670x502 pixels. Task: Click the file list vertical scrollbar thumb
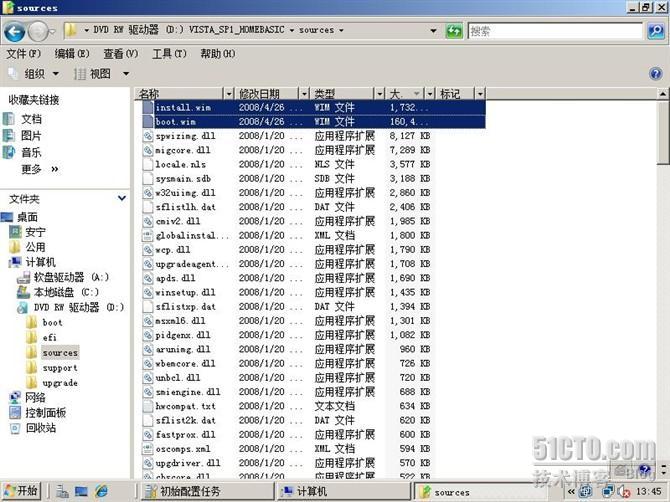663,132
